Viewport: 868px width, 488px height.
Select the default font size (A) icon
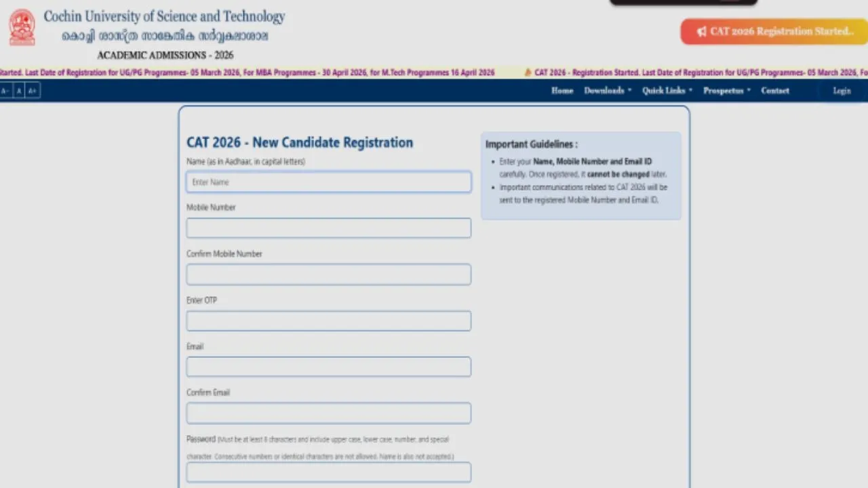(18, 90)
